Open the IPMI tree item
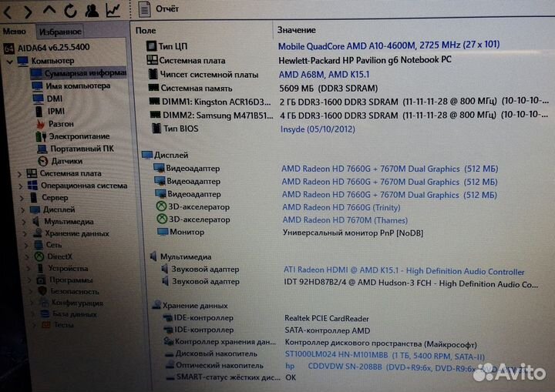 (x=49, y=112)
